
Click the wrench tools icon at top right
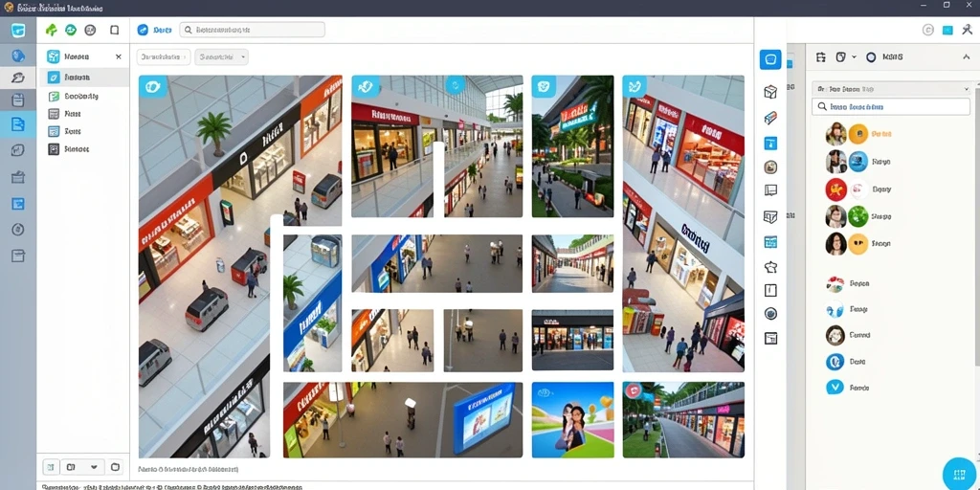(x=967, y=30)
